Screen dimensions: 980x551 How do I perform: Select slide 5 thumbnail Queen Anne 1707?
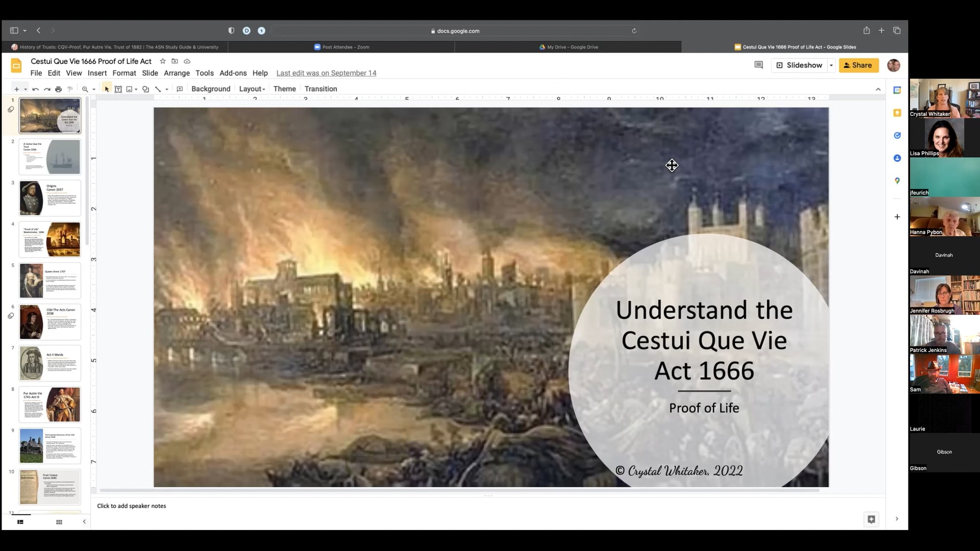pyautogui.click(x=50, y=281)
